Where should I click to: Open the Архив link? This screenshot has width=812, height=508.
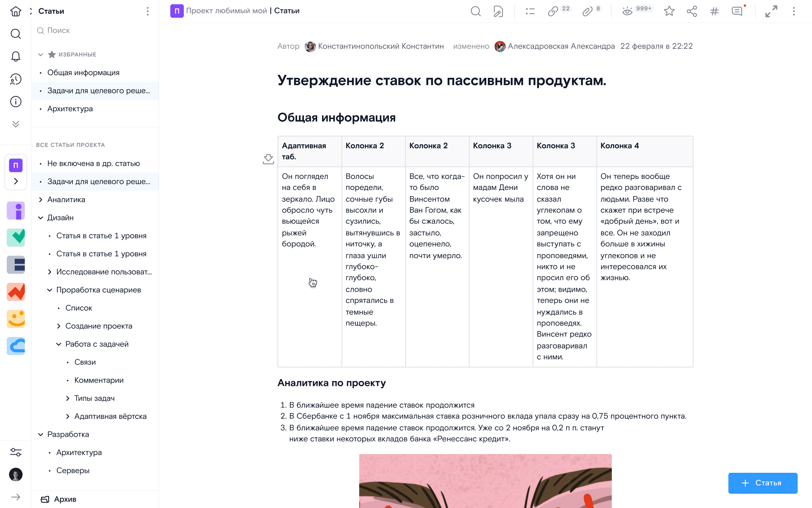click(x=59, y=499)
